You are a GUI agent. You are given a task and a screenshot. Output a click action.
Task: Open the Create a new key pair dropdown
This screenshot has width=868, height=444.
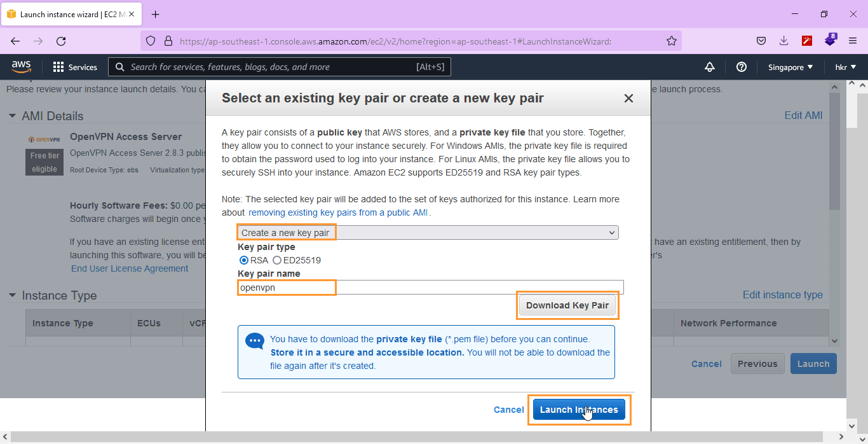point(428,233)
